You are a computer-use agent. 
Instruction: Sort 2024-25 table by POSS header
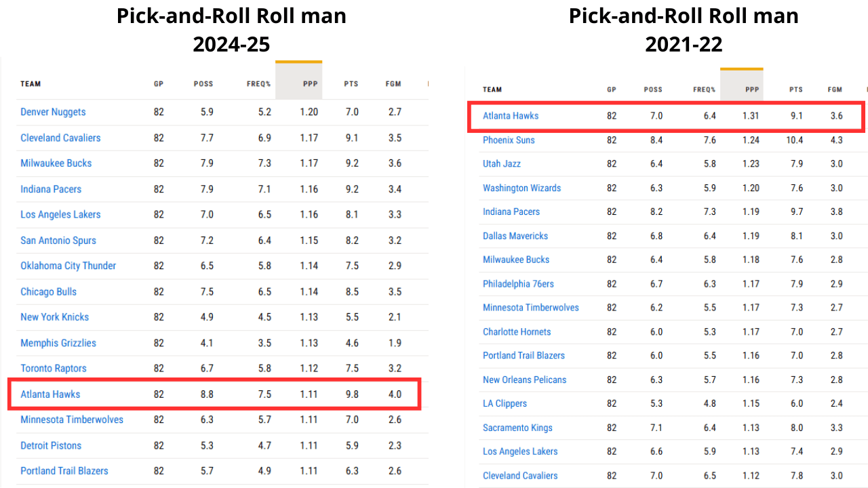click(x=203, y=84)
